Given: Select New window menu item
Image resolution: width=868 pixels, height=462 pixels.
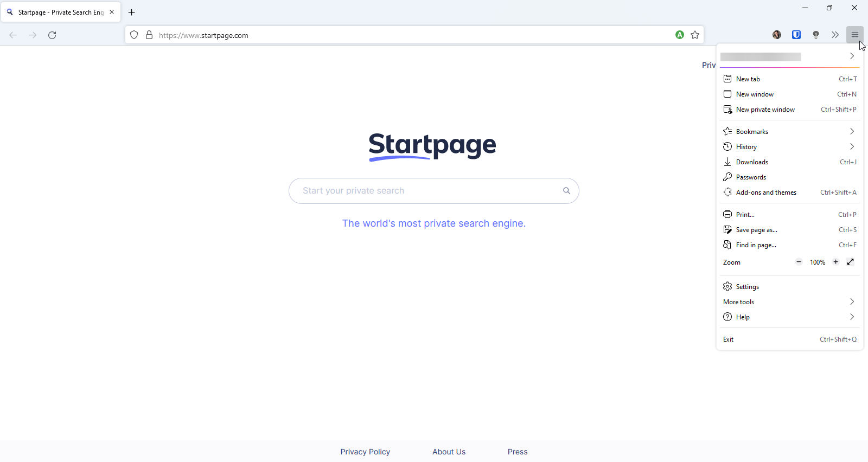Looking at the screenshot, I should tap(790, 94).
